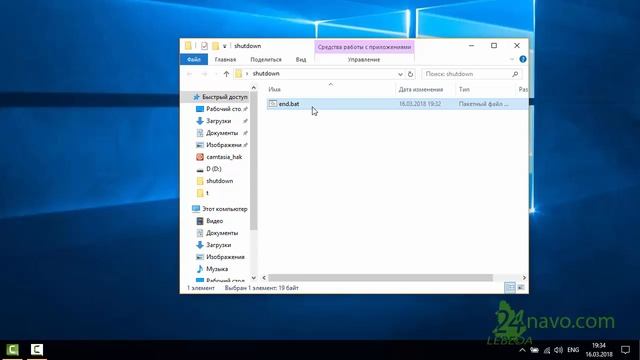This screenshot has width=640, height=360.
Task: Open Документы under Этот компьютер
Action: (222, 233)
